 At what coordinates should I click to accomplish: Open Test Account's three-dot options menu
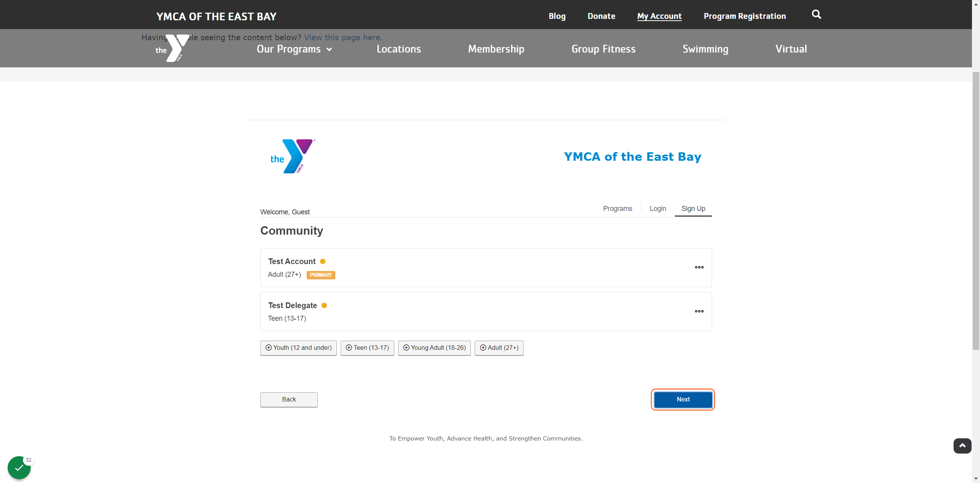click(699, 267)
